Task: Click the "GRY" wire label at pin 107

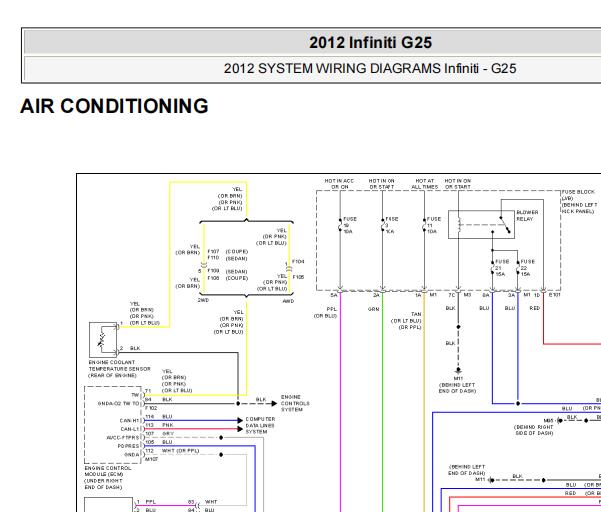Action: (x=168, y=434)
